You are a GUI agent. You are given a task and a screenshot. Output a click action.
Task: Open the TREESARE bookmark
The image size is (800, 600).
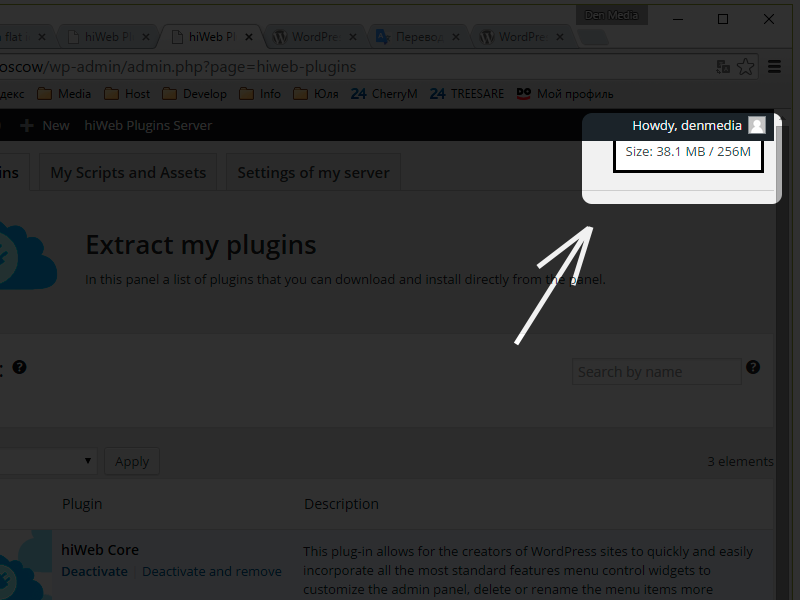pos(467,94)
